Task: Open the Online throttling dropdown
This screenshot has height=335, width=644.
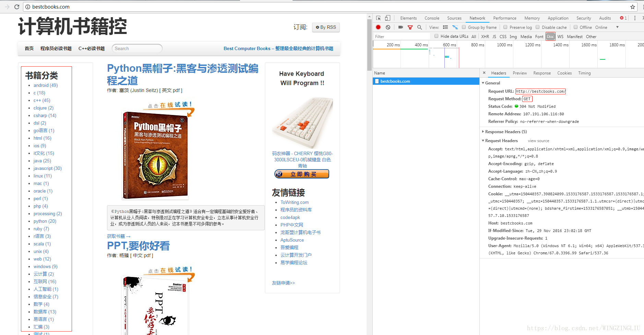Action: pos(607,27)
